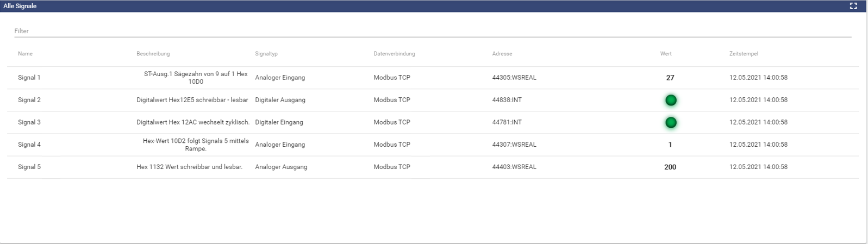Viewport: 868px width, 244px height.
Task: Select the Signal 4 row name
Action: pyautogui.click(x=29, y=145)
